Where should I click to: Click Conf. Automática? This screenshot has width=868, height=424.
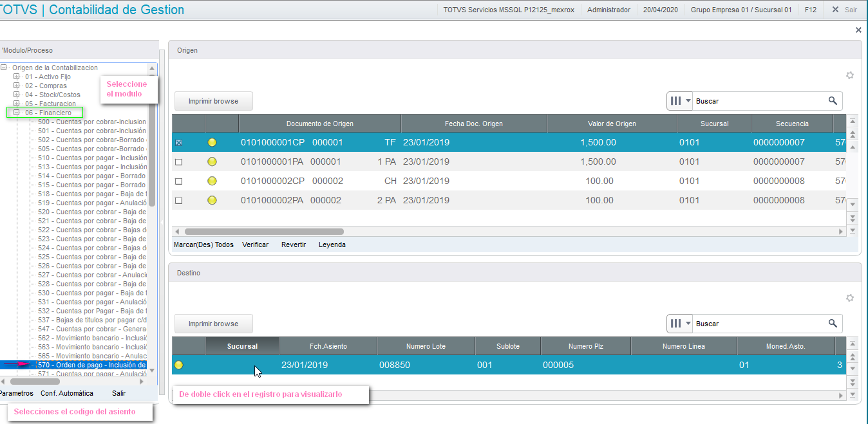tap(67, 393)
